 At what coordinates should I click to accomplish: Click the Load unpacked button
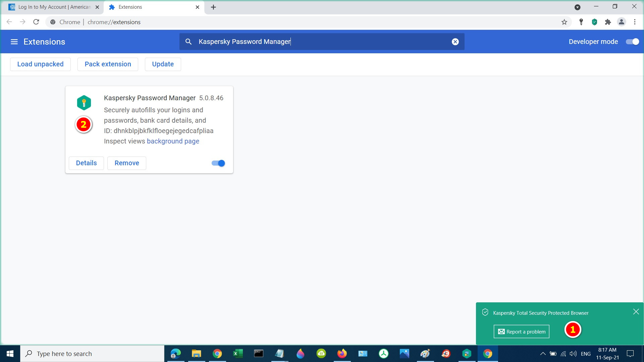pos(40,64)
